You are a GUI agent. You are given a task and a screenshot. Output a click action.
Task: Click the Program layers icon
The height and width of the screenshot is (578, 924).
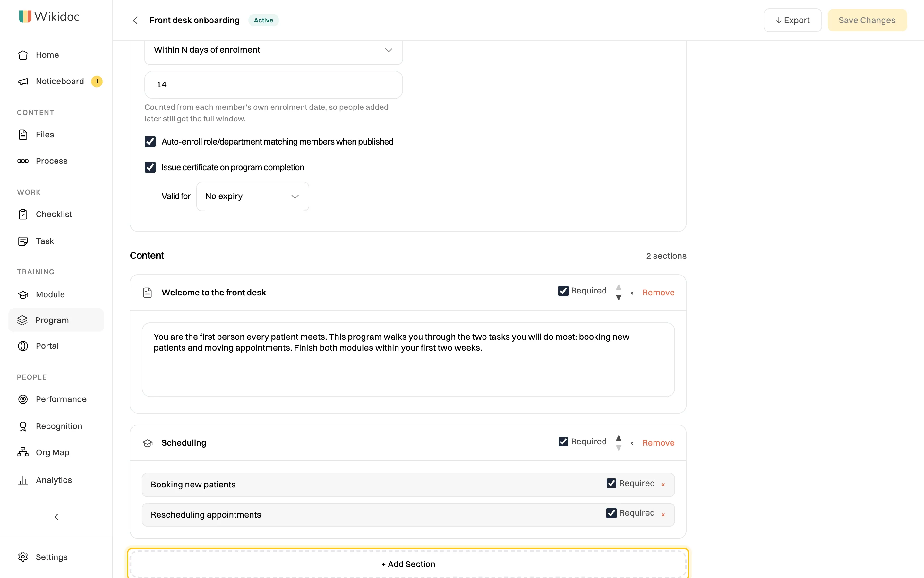tap(22, 320)
